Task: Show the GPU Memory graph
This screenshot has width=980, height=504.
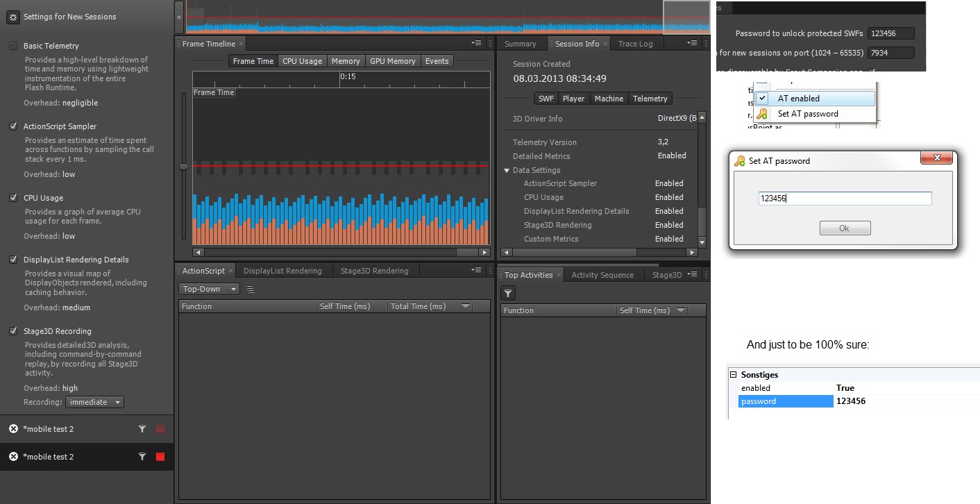Action: [393, 61]
